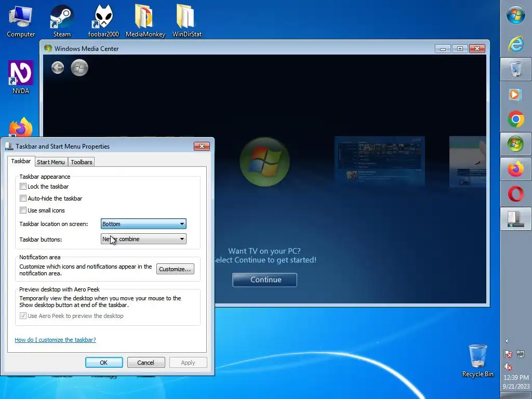Click the Show desktop strip below the clock

click(516, 395)
